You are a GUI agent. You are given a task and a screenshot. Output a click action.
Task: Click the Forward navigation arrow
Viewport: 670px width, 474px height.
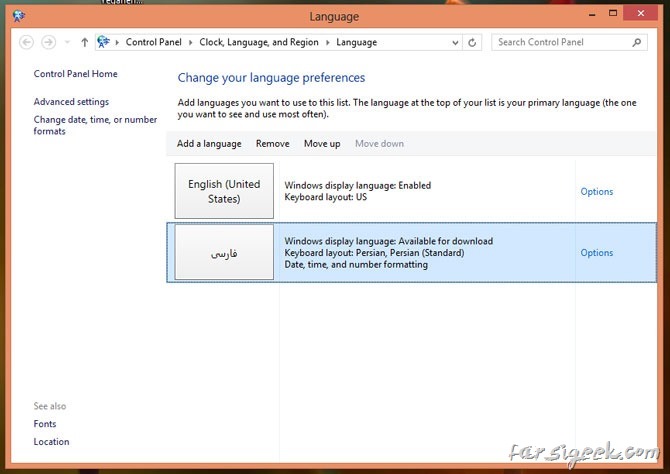(48, 42)
